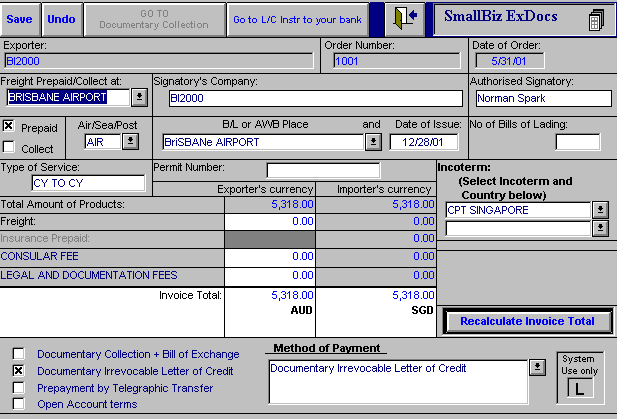
Task: Click the Authorised Signatory field
Action: click(x=542, y=98)
